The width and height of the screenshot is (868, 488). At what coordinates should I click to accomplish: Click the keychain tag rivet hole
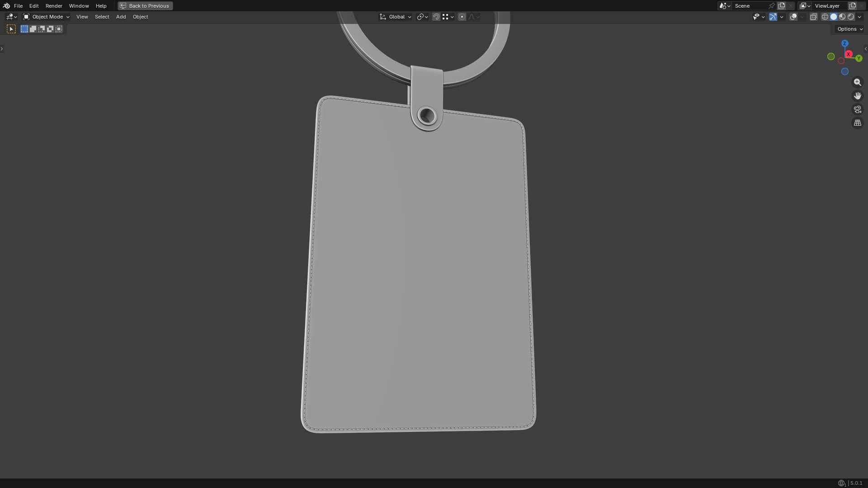coord(427,116)
